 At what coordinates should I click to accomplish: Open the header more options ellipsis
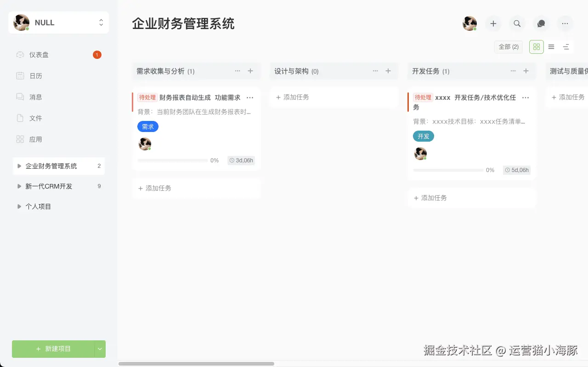tap(565, 23)
